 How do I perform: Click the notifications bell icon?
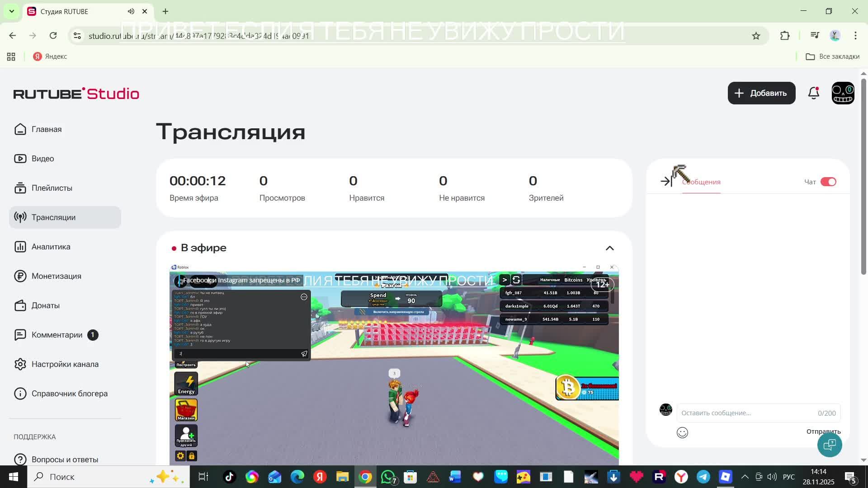pyautogui.click(x=813, y=93)
